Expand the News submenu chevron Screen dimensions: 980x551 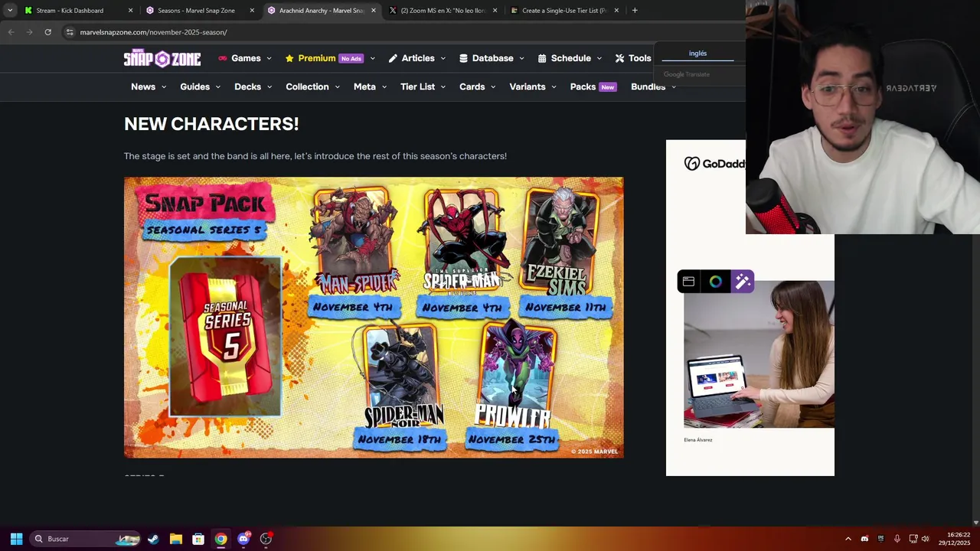click(x=164, y=87)
